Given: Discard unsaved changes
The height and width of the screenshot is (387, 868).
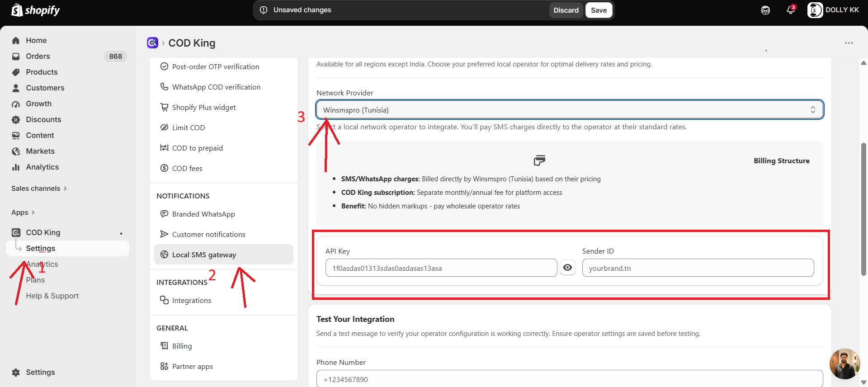Looking at the screenshot, I should click(x=566, y=10).
